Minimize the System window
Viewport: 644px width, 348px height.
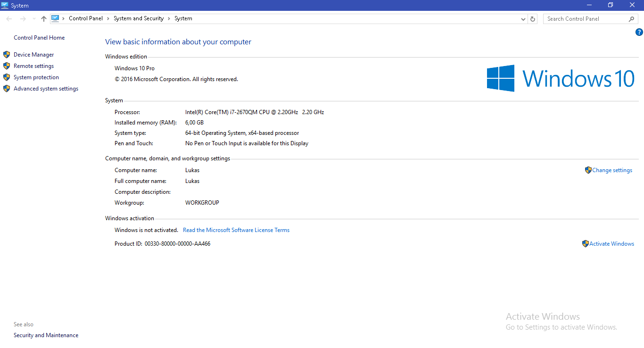pyautogui.click(x=589, y=5)
